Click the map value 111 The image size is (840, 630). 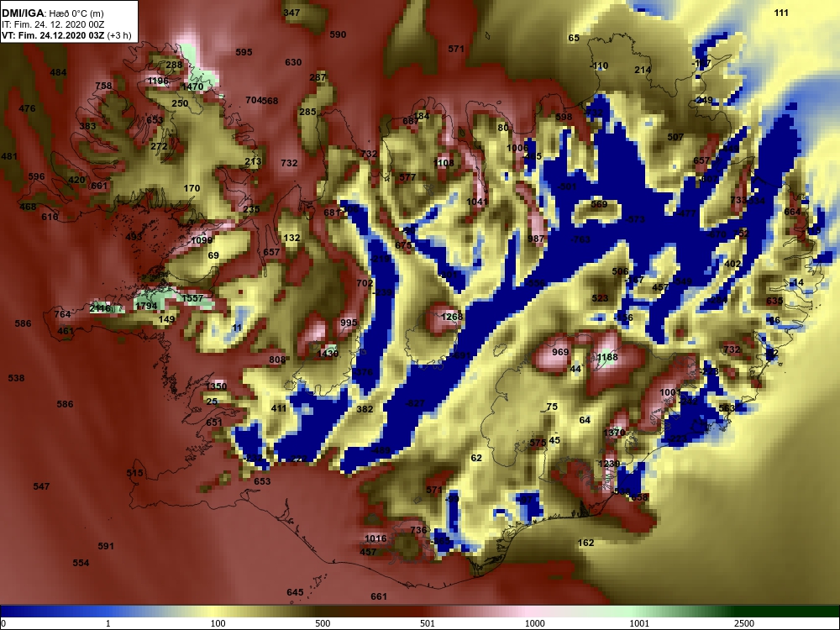pos(781,13)
